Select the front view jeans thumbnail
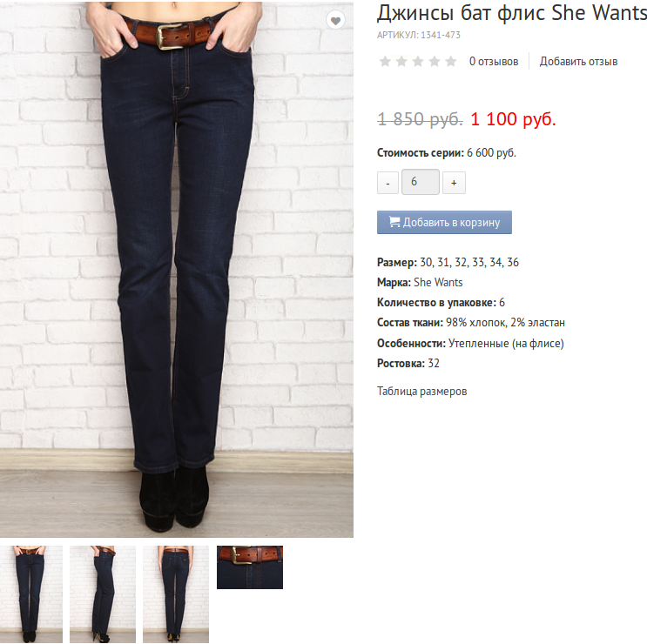The height and width of the screenshot is (644, 647). 31,594
